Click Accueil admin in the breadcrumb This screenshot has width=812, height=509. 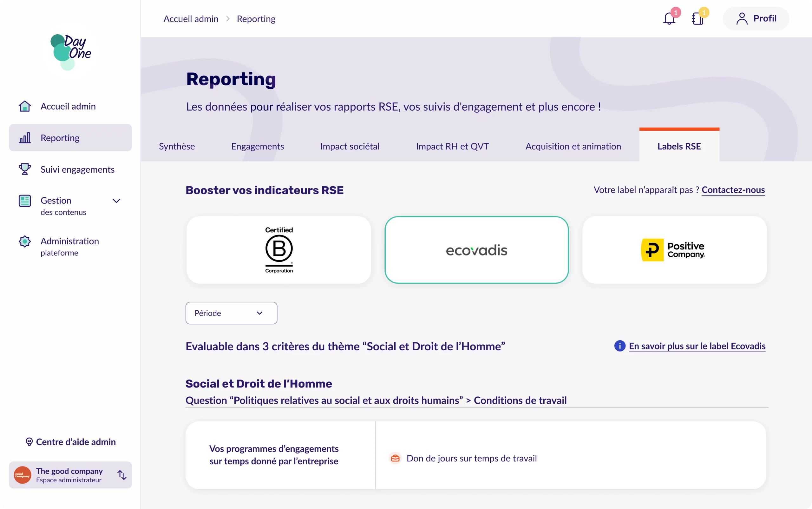coord(191,18)
